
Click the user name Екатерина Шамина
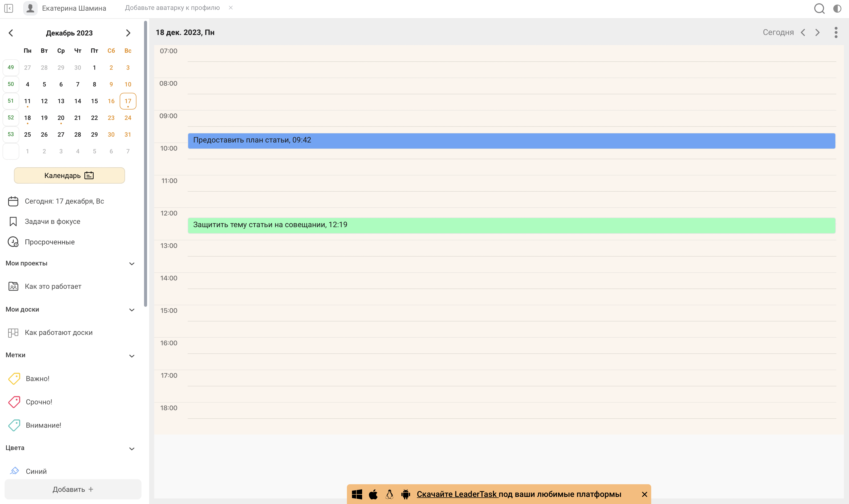pos(74,8)
